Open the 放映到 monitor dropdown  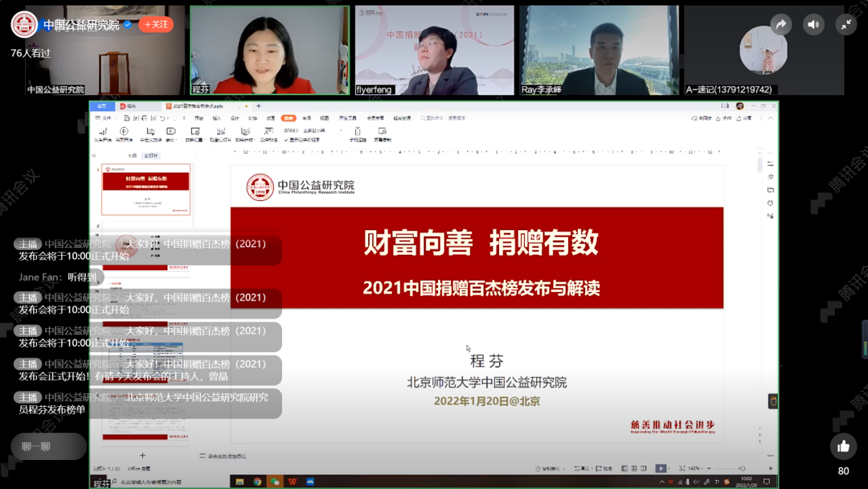coord(321,131)
